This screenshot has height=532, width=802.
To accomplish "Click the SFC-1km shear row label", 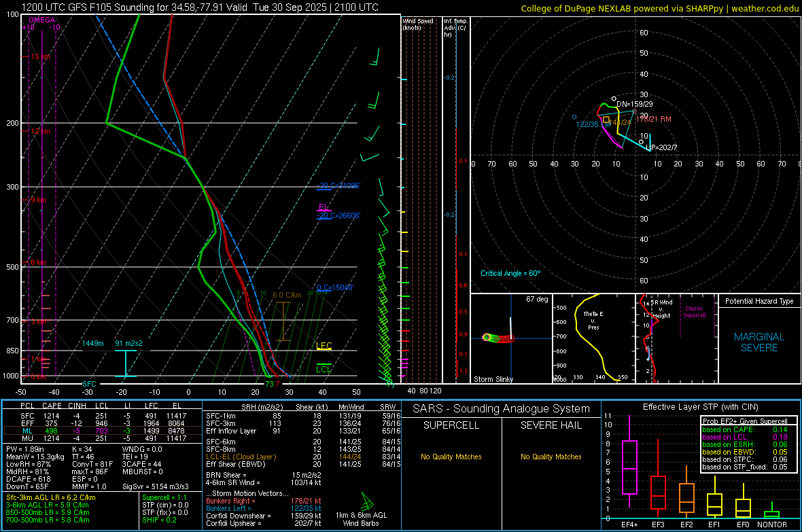I will pos(221,416).
